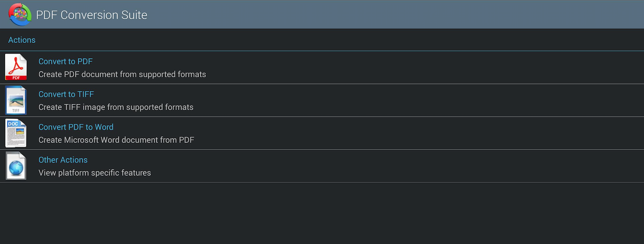This screenshot has height=244, width=644.
Task: Click the globe page Other Actions icon
Action: coord(16,166)
